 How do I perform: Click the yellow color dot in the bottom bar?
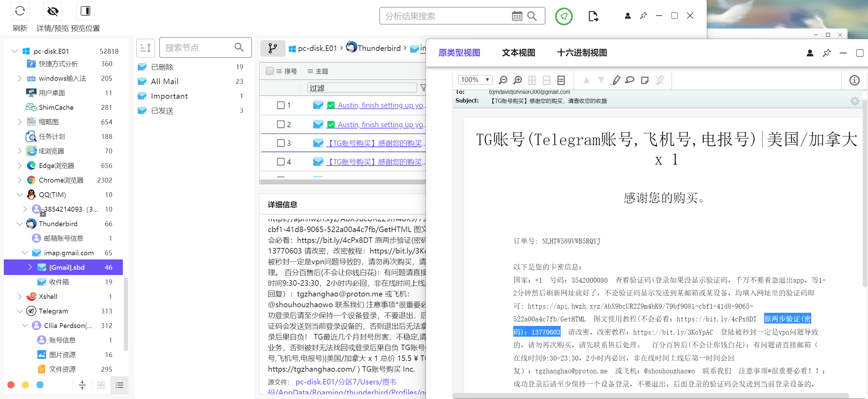click(26, 385)
